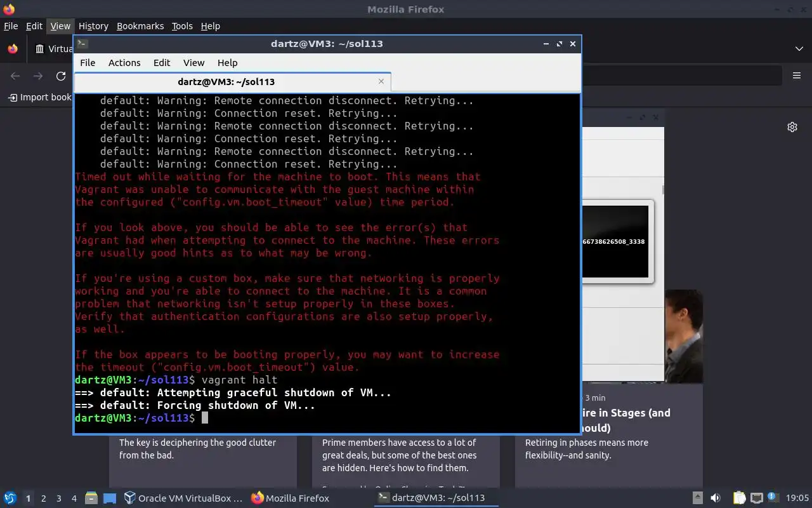The image size is (812, 508).
Task: Switch to workspace 4
Action: coord(74,498)
